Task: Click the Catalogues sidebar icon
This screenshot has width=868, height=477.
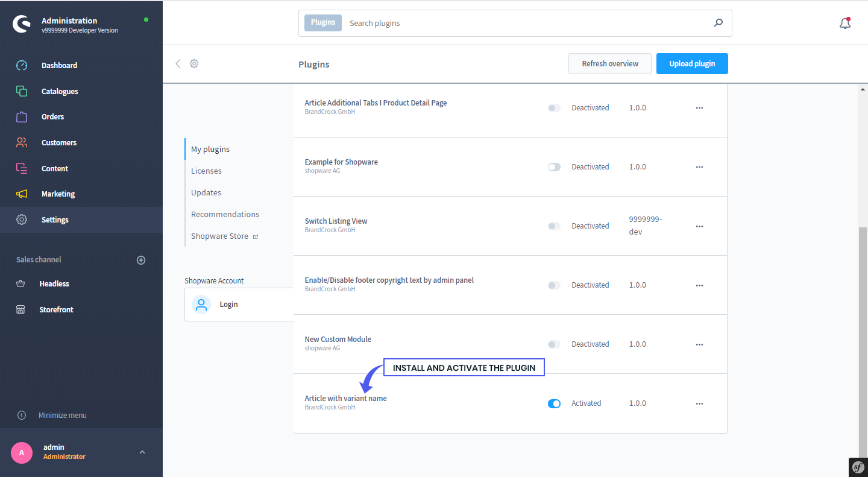Action: [22, 91]
